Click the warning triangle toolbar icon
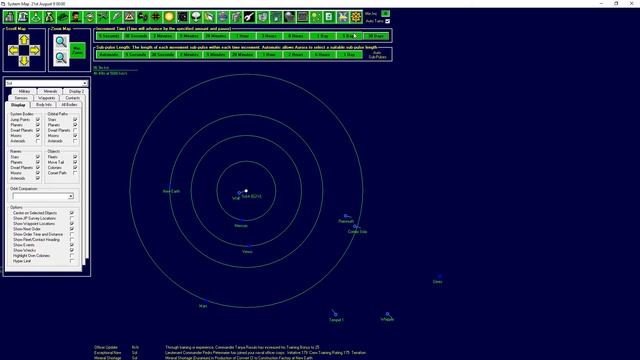This screenshot has width=640, height=360. 129,17
